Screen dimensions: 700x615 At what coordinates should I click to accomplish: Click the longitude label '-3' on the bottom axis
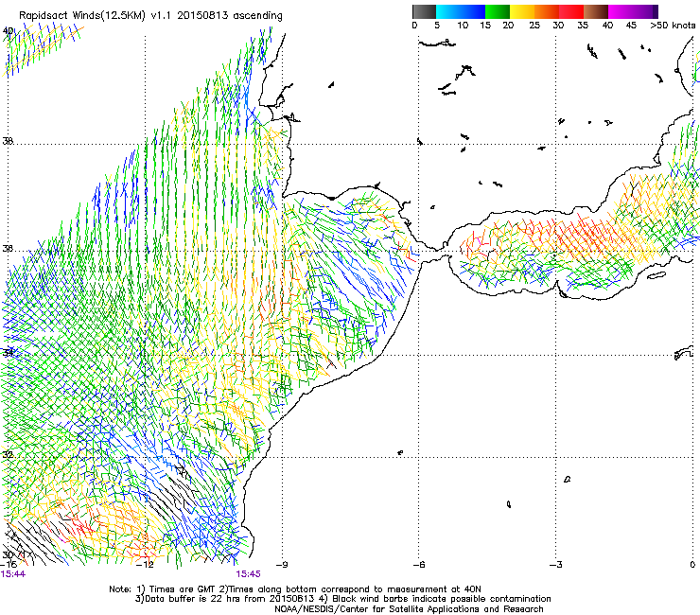coord(556,565)
